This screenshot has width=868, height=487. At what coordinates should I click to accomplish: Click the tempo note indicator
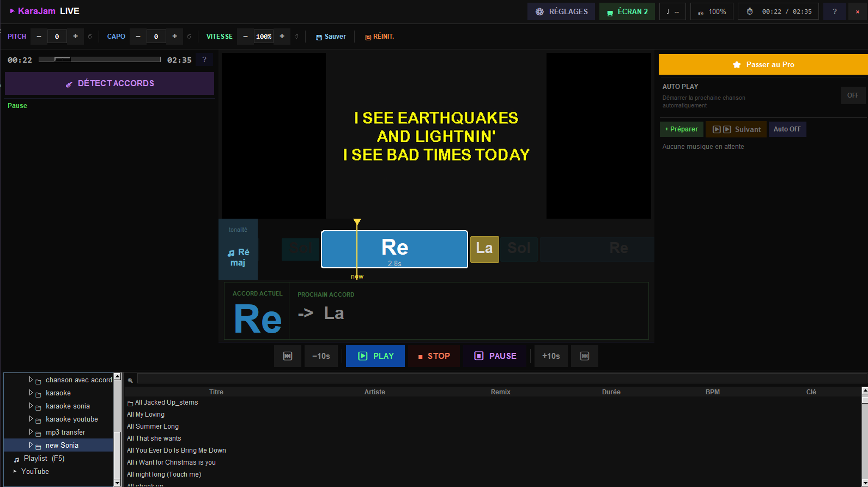[x=672, y=11]
